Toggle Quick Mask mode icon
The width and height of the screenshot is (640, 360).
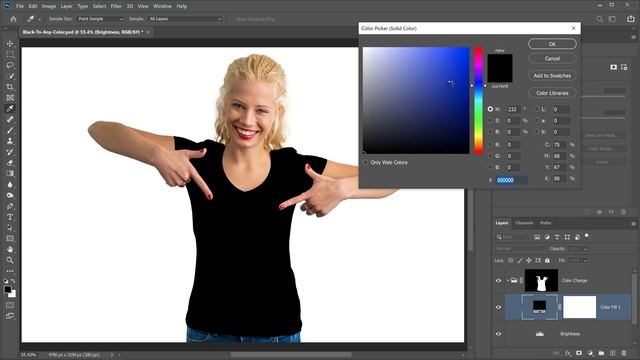tap(10, 305)
